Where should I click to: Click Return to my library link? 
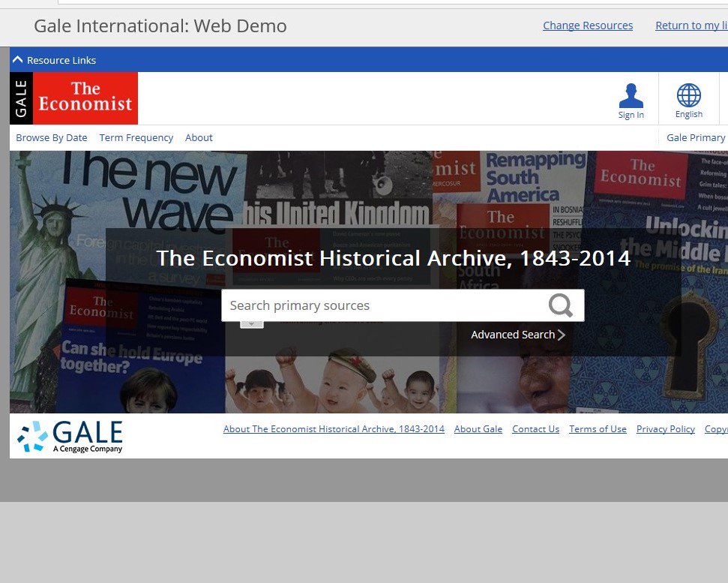[691, 26]
